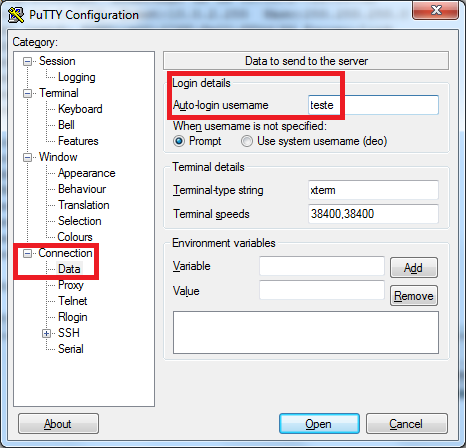466x448 pixels.
Task: Click the 'Login details' group label
Action: (201, 83)
